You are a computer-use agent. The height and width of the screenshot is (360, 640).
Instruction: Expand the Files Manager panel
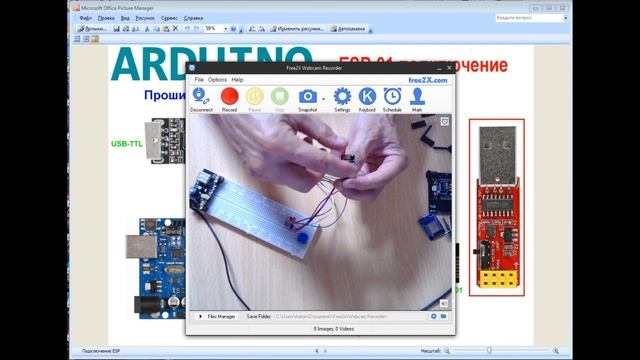[217, 316]
